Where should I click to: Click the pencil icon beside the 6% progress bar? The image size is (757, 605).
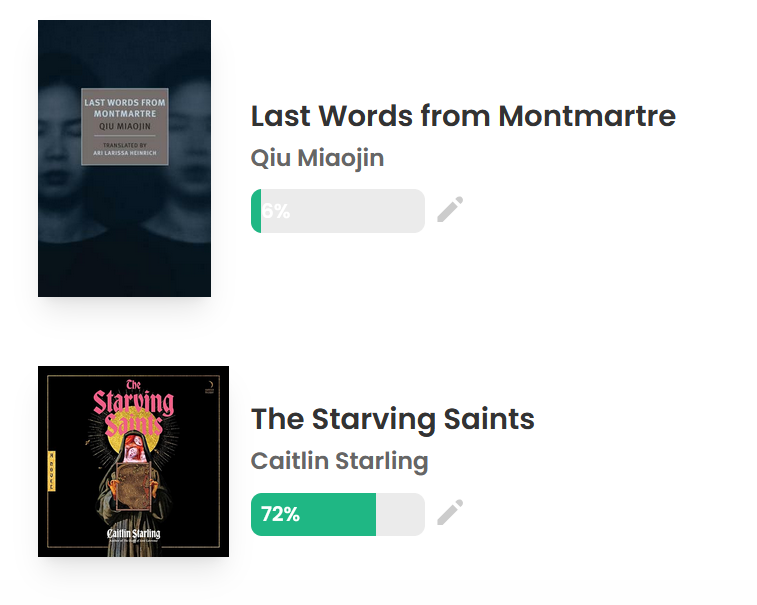click(x=450, y=210)
